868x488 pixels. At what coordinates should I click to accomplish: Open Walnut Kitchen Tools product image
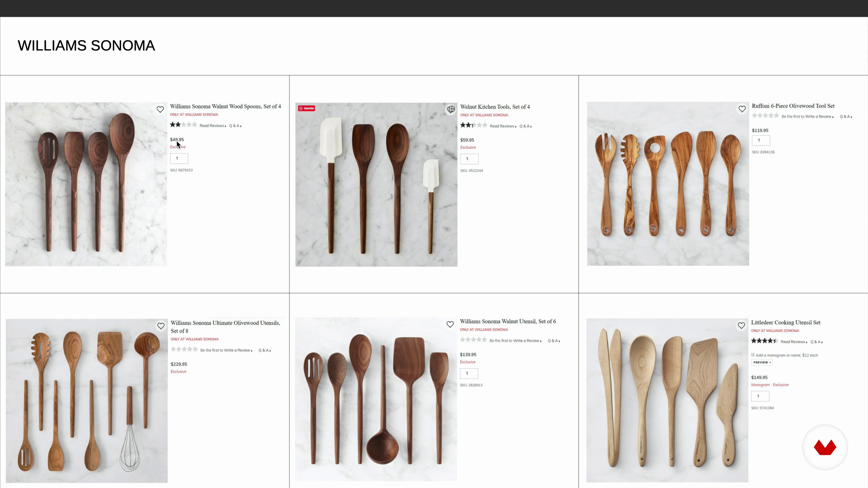click(376, 185)
